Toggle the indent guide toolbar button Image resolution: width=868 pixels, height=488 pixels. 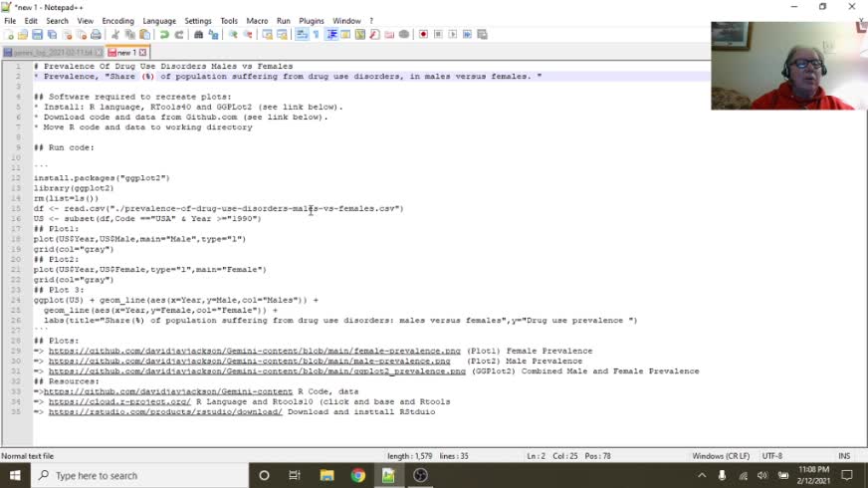(x=331, y=34)
